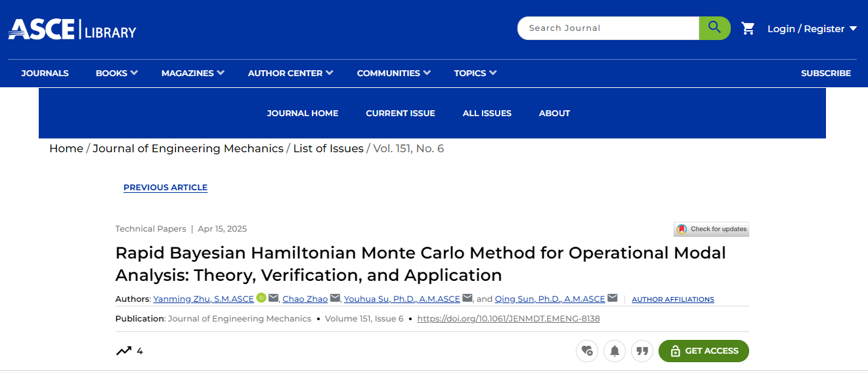Click into the Search Journal field

[x=607, y=28]
